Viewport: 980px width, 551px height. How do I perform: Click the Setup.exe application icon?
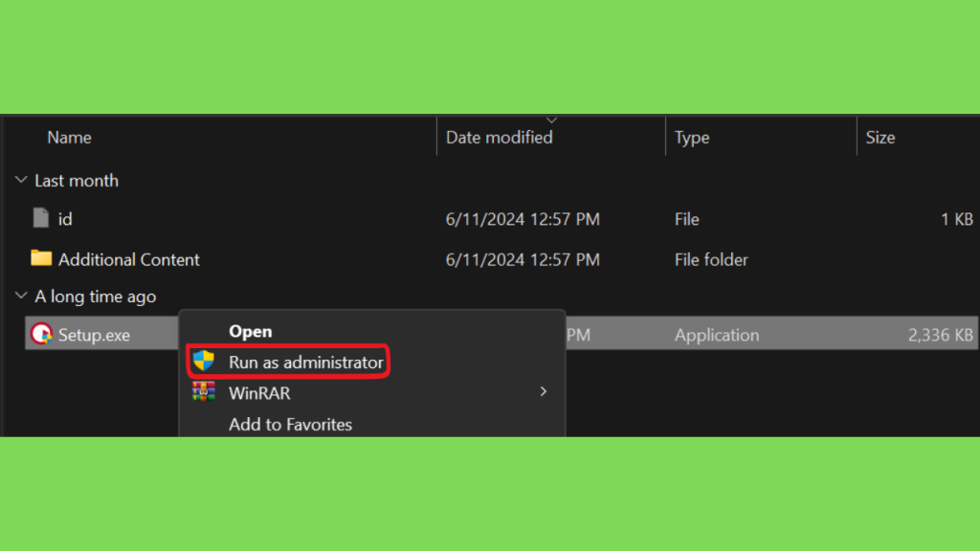[x=41, y=334]
